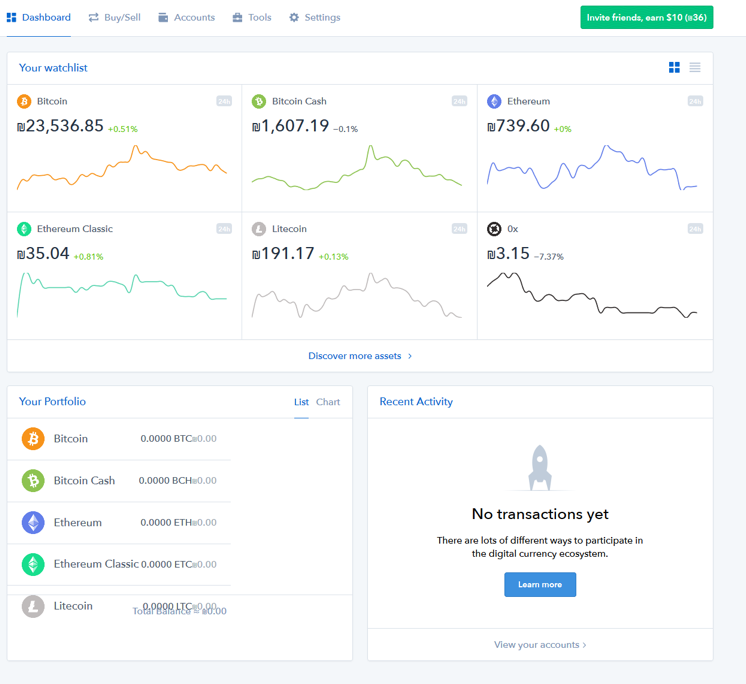
Task: Toggle 24h badge on 0x card
Action: pyautogui.click(x=695, y=229)
